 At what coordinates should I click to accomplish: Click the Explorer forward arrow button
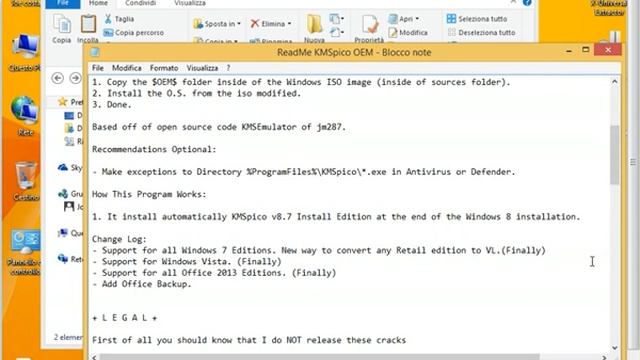76,78
